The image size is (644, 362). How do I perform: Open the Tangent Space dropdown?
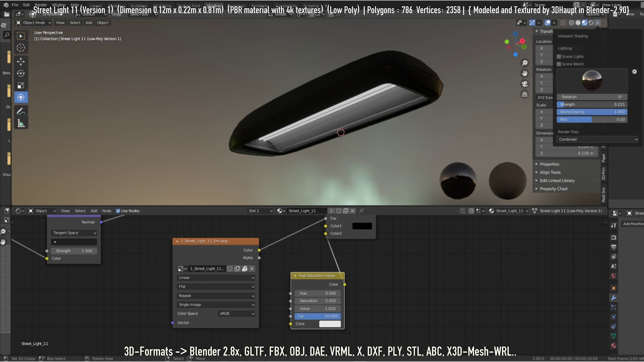(x=74, y=233)
